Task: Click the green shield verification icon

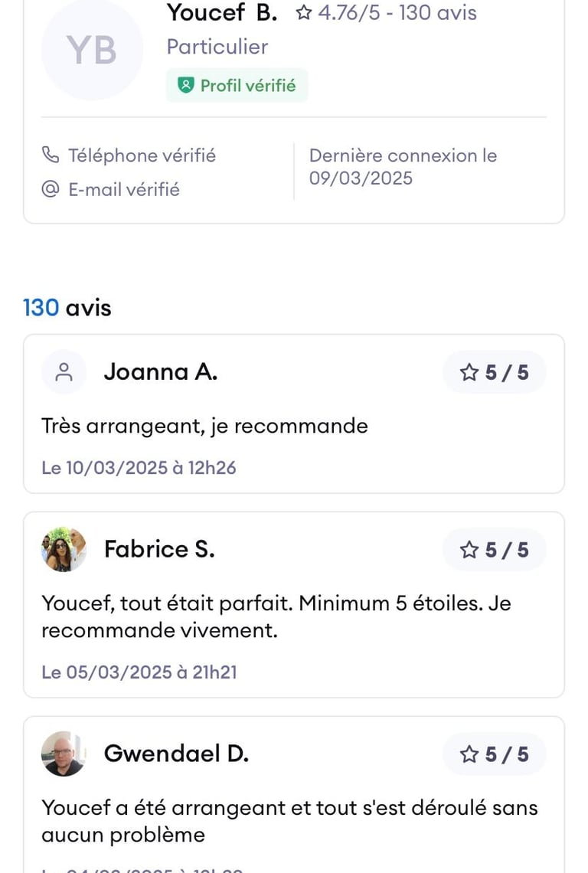Action: click(x=185, y=86)
